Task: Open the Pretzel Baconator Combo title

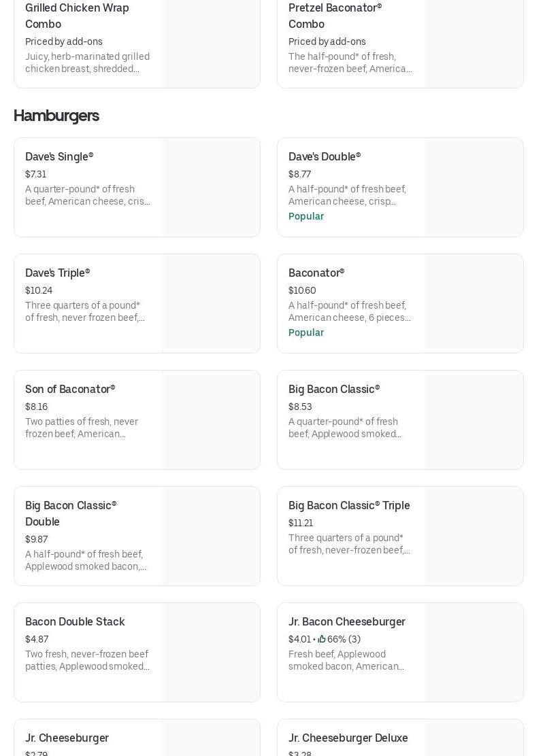Action: point(335,16)
